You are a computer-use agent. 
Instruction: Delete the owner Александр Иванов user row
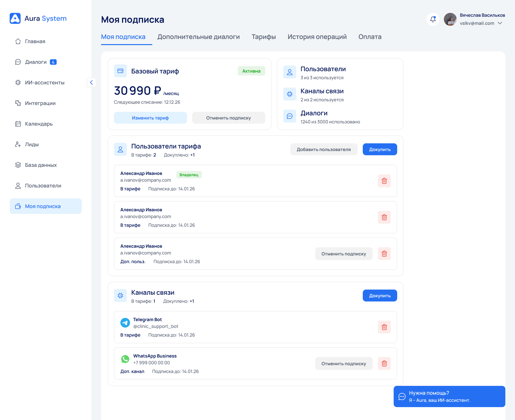[384, 181]
